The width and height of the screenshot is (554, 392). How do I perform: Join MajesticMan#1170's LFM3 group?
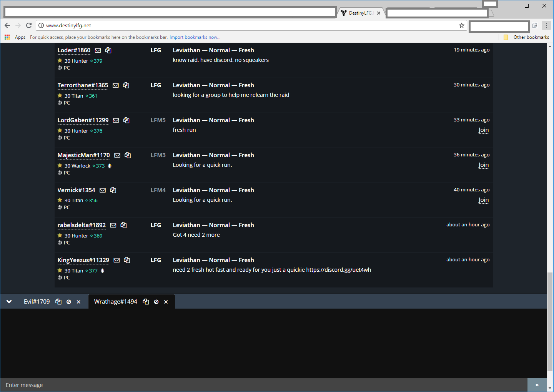(484, 165)
